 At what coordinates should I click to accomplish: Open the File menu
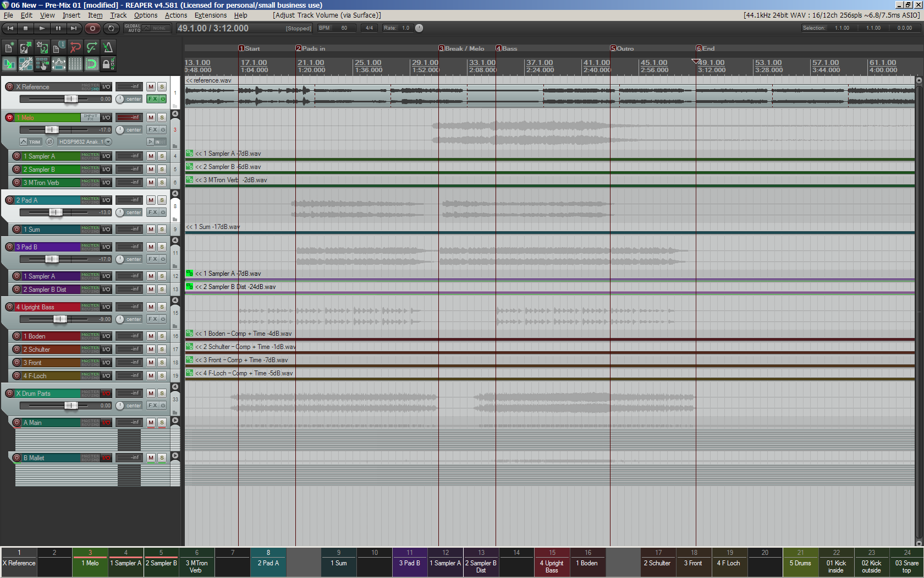point(8,15)
